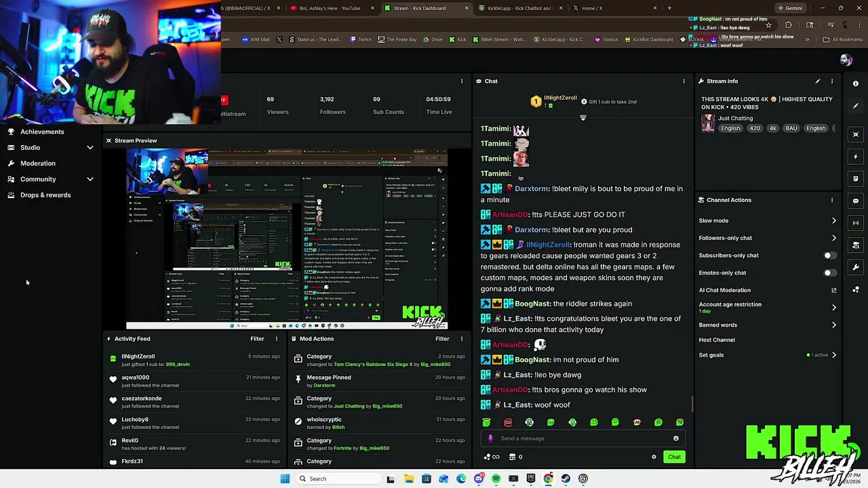Click the channel points infinity icon
The image size is (868, 488).
[x=492, y=457]
